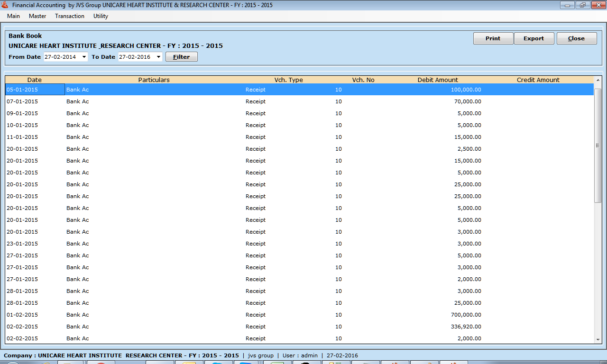Viewport: 607px width, 364px height.
Task: Open the Master menu
Action: pyautogui.click(x=37, y=16)
